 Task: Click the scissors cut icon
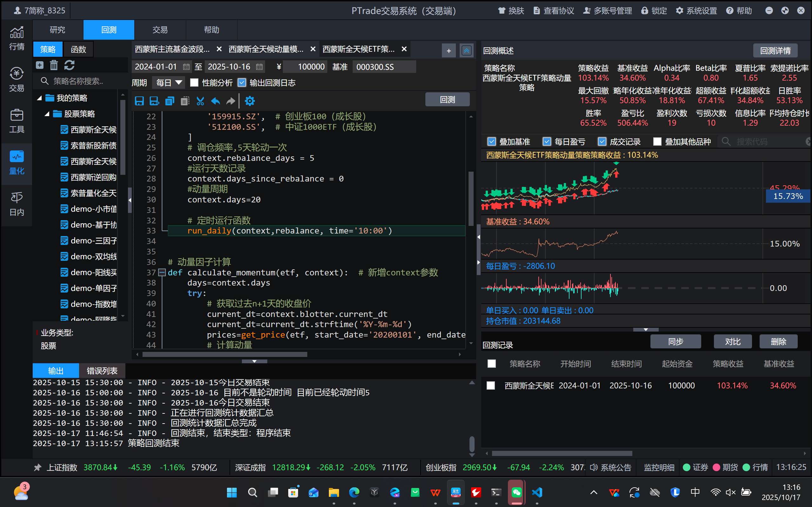point(200,101)
